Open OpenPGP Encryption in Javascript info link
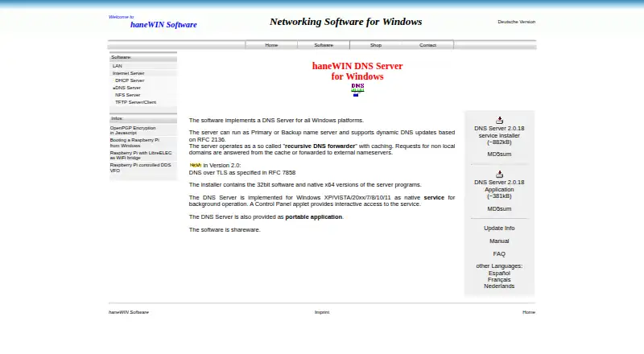Screen dimensions: 644x354 133,130
